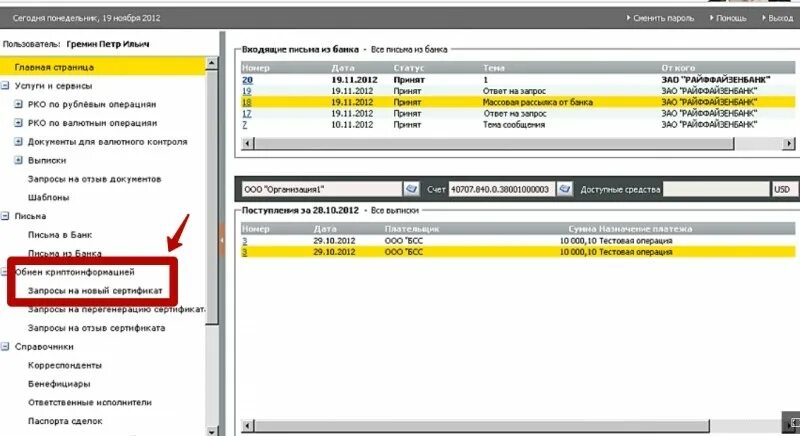Open Паспорта сделок
This screenshot has width=800, height=436.
point(65,421)
